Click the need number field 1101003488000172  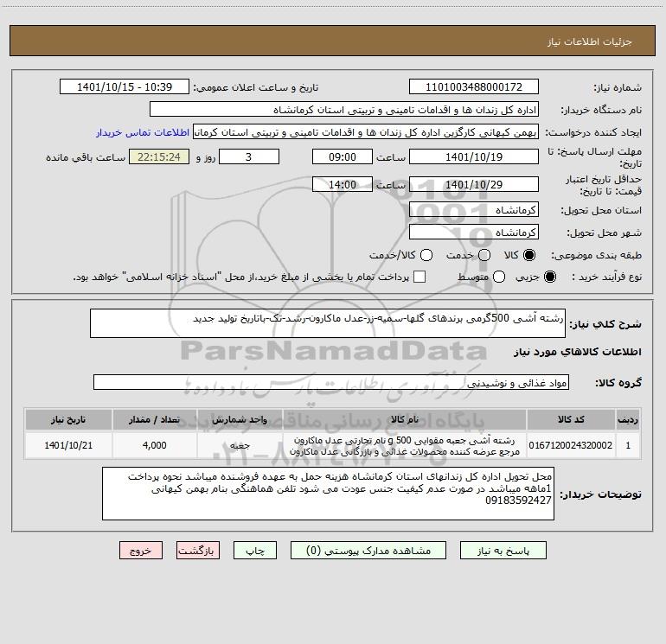pos(474,87)
